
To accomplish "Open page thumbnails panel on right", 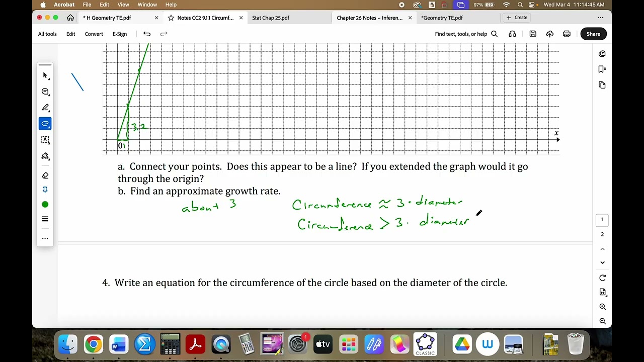I will click(x=602, y=85).
